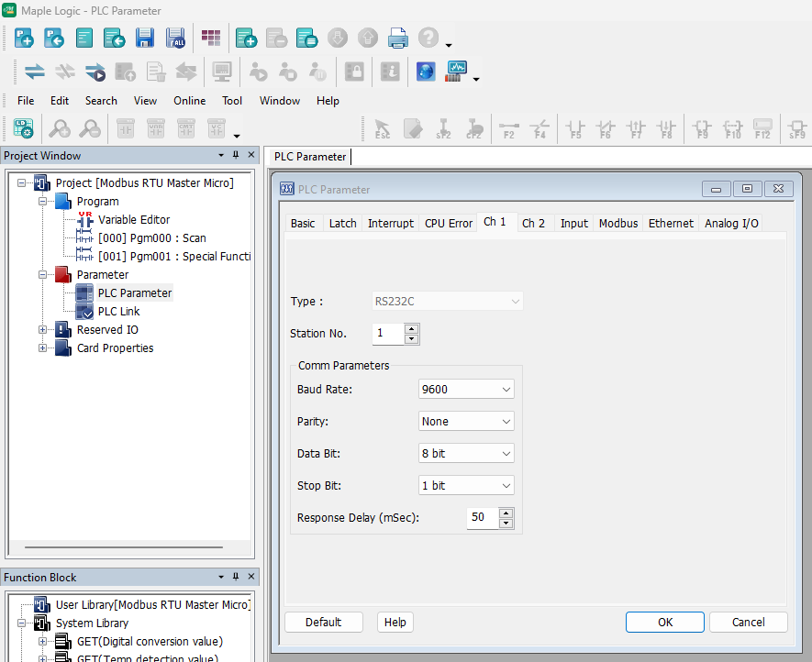
Task: Switch to the Analog I/O tab
Action: coord(731,223)
